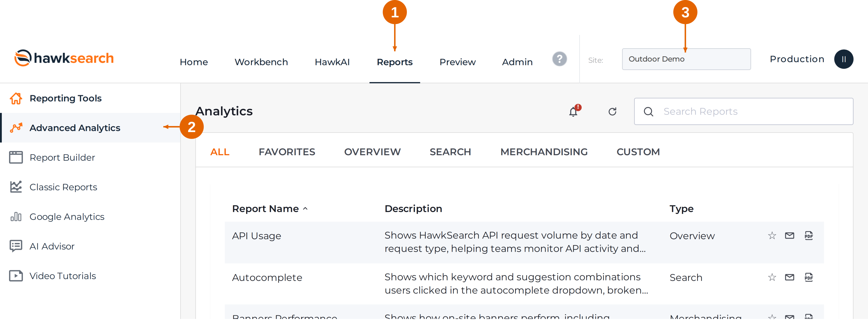
Task: Open the help question mark icon
Action: coord(559,59)
